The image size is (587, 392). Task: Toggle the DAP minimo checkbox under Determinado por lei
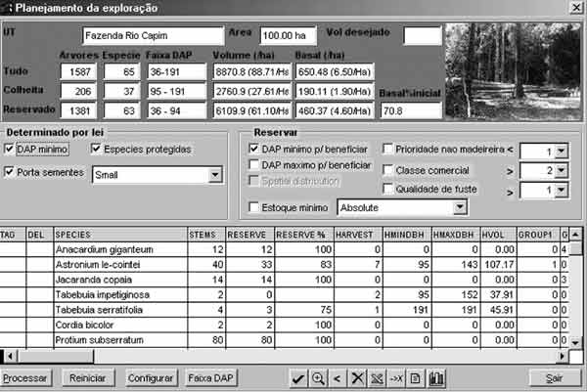(x=10, y=150)
